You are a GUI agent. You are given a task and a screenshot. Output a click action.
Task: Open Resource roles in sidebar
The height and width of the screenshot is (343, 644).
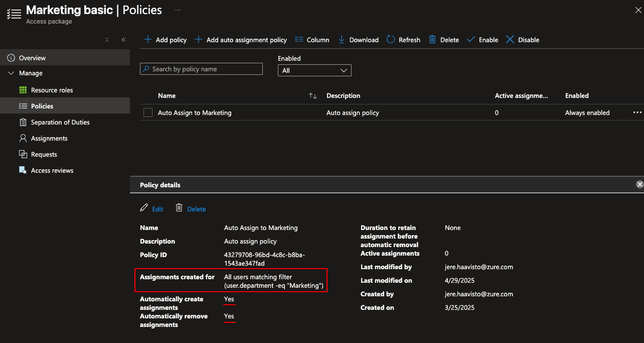[52, 90]
